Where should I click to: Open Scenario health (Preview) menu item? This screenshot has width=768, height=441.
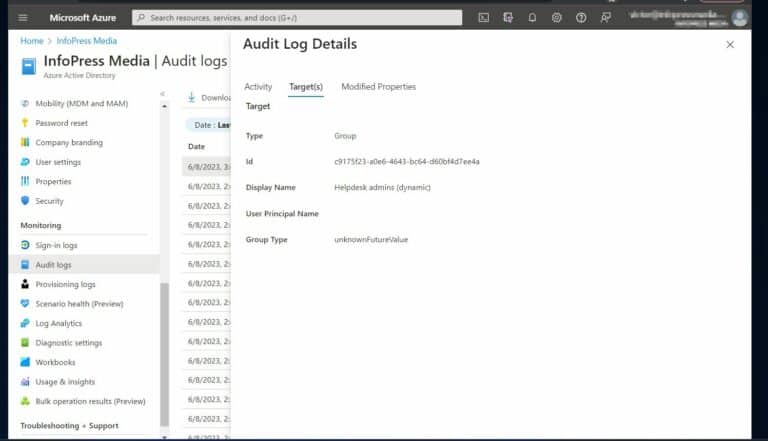point(79,304)
